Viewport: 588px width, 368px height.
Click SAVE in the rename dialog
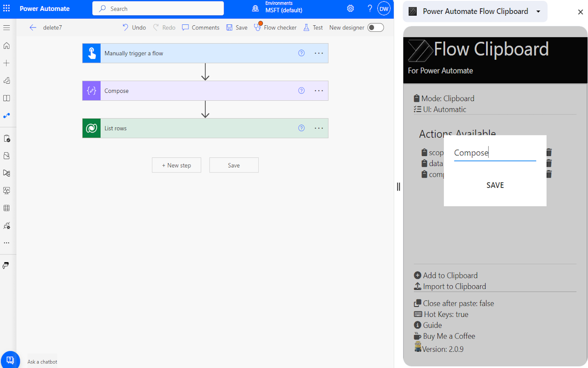(x=495, y=185)
